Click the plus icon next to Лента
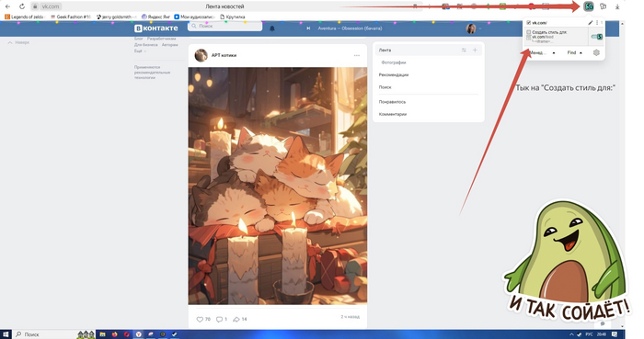Screen dimensions: 644x339 click(475, 50)
